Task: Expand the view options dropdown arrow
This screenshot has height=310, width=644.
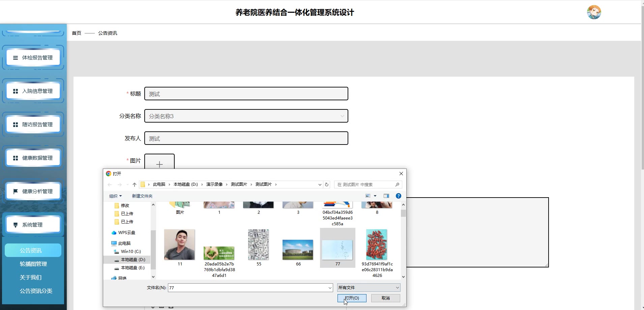Action: click(x=375, y=196)
